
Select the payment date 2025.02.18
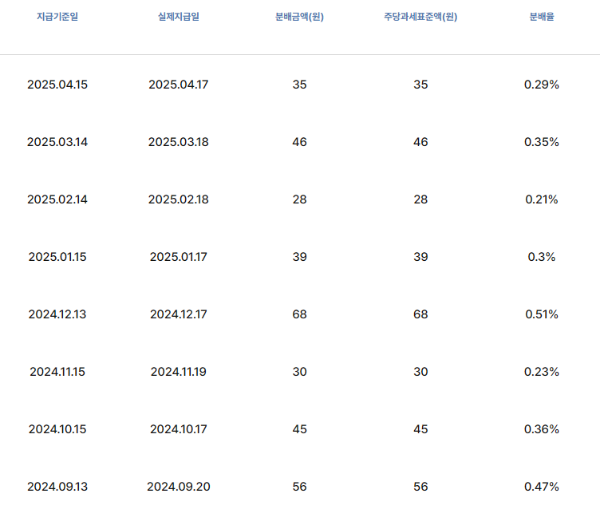(179, 199)
